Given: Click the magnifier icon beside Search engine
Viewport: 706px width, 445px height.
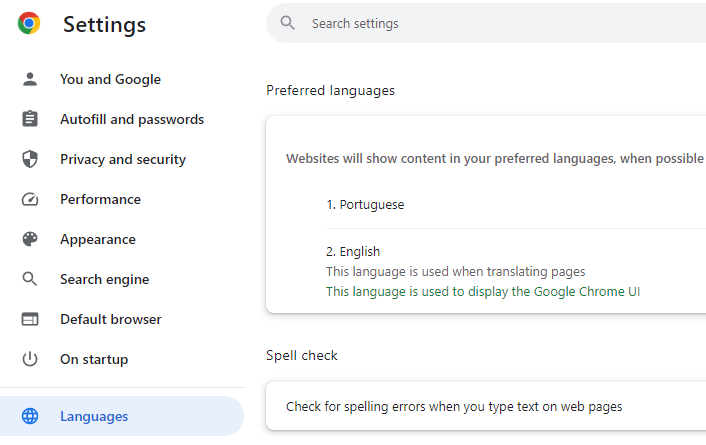Looking at the screenshot, I should tap(30, 279).
